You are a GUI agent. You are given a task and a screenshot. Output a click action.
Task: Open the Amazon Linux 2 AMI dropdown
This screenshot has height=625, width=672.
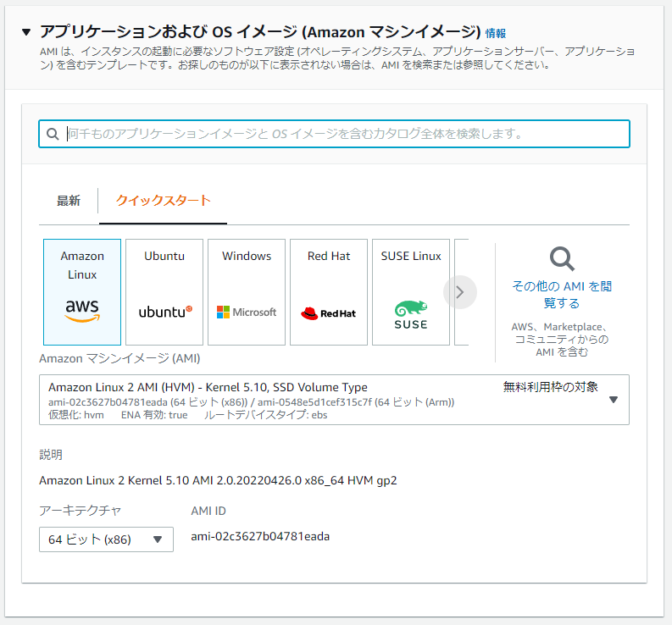(334, 400)
